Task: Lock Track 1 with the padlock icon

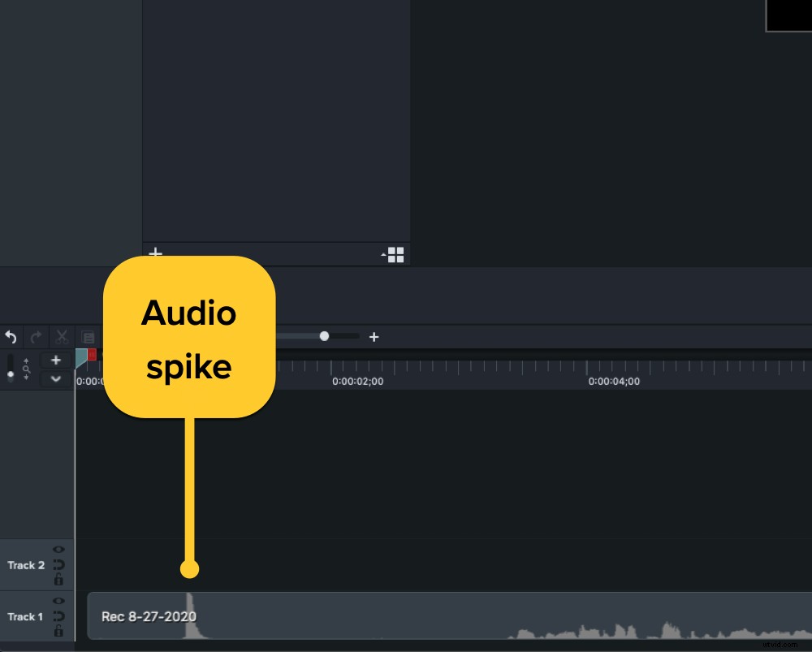Action: [58, 631]
